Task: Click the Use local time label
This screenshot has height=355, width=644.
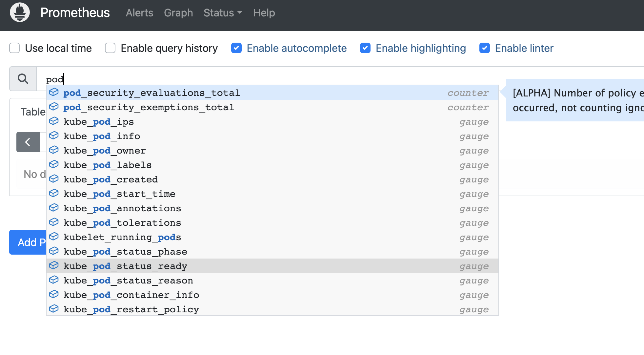Action: click(58, 48)
